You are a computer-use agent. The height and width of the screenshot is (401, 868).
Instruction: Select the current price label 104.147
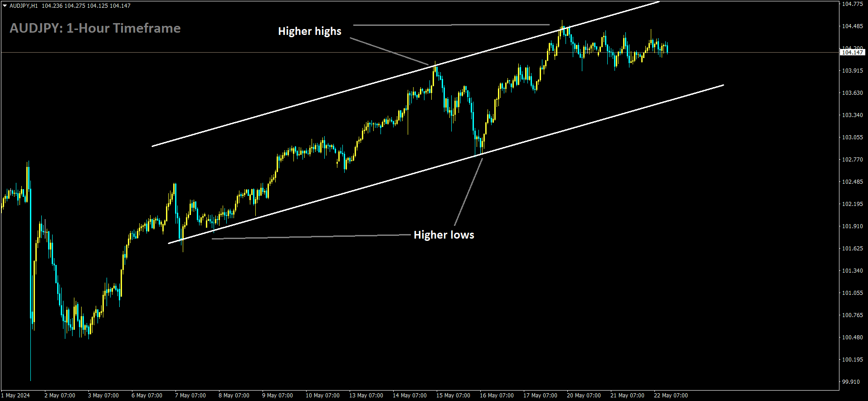tap(853, 53)
